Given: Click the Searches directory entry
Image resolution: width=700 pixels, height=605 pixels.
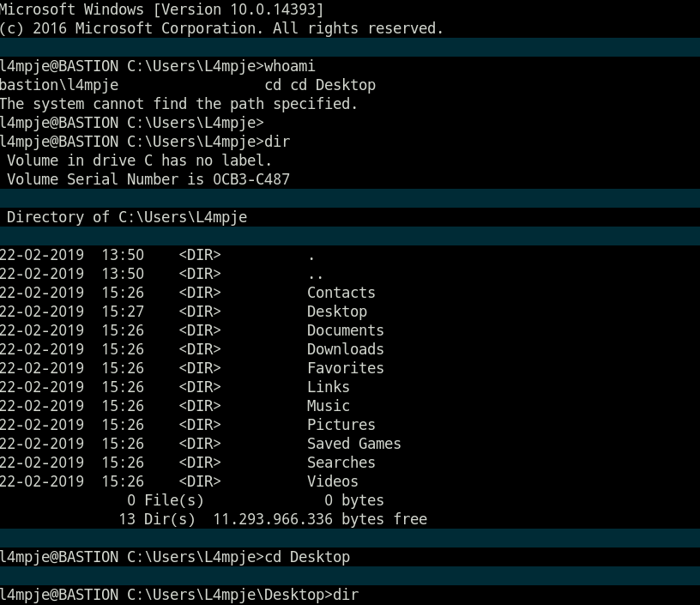Looking at the screenshot, I should tap(341, 463).
